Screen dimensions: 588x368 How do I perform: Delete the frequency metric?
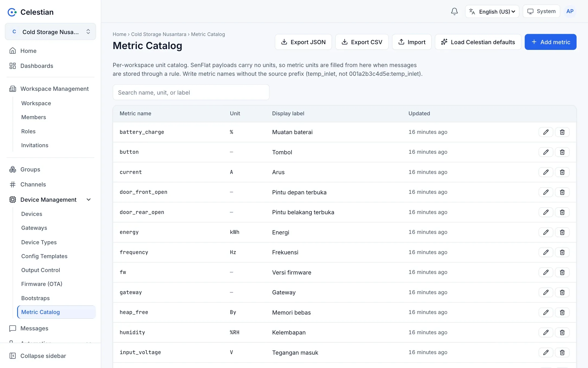pos(562,252)
